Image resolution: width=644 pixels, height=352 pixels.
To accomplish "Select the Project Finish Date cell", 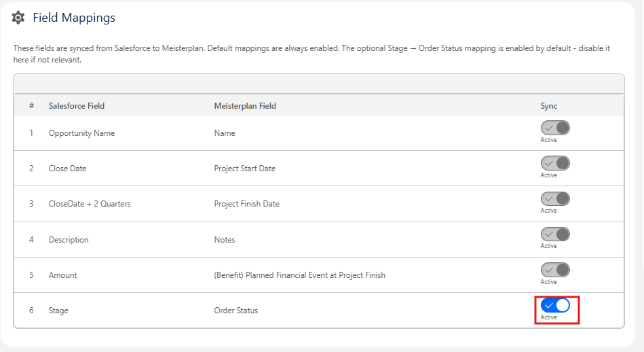I will pos(246,204).
